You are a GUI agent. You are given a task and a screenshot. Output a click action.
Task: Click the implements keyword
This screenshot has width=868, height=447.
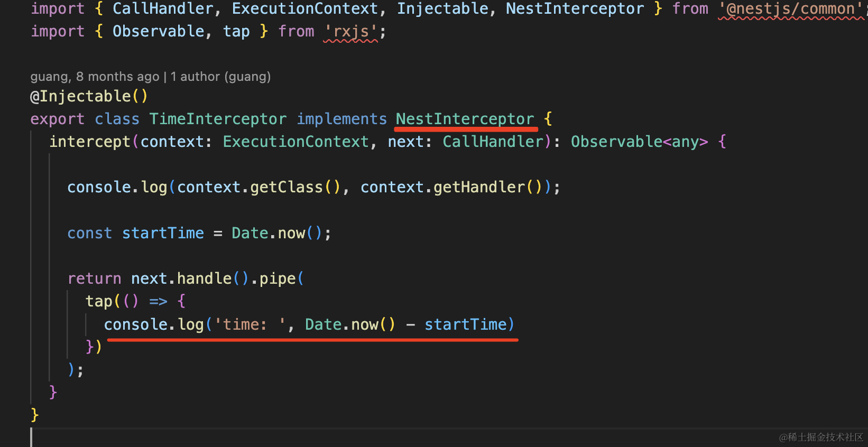pyautogui.click(x=341, y=119)
